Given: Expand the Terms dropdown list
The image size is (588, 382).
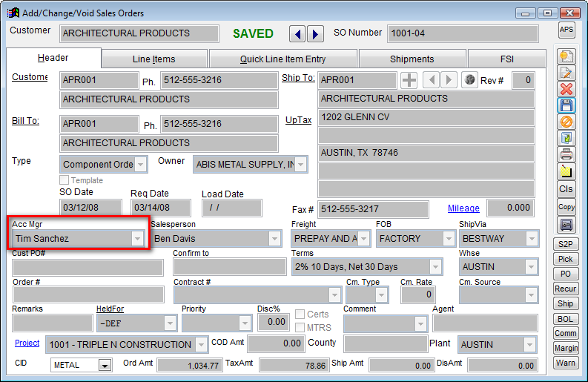Looking at the screenshot, I should click(435, 266).
